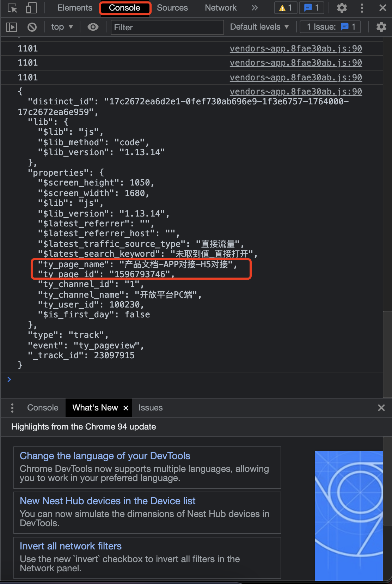The width and height of the screenshot is (392, 584).
Task: Click the console prompt arrow line
Action: (x=191, y=379)
